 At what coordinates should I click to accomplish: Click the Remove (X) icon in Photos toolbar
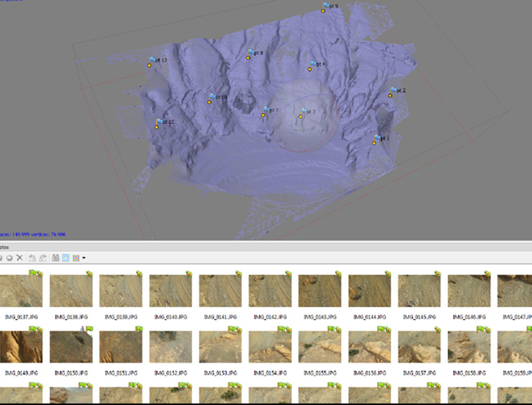[20, 258]
